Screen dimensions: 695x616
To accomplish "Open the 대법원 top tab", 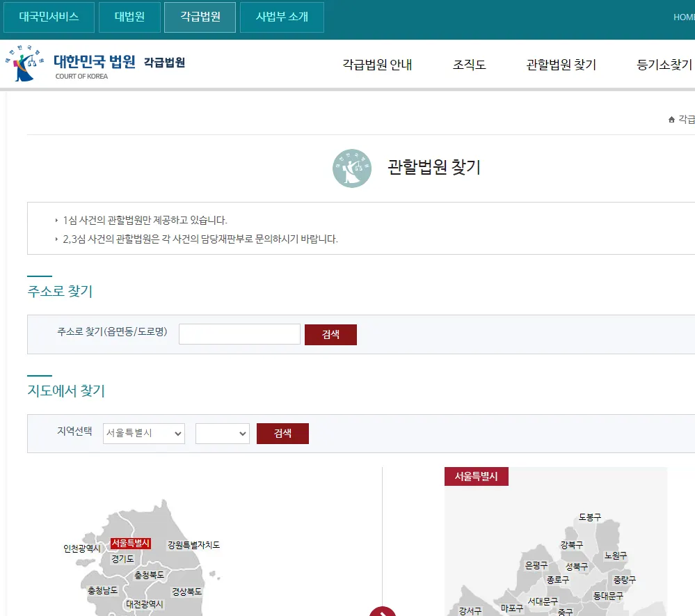I will [129, 17].
